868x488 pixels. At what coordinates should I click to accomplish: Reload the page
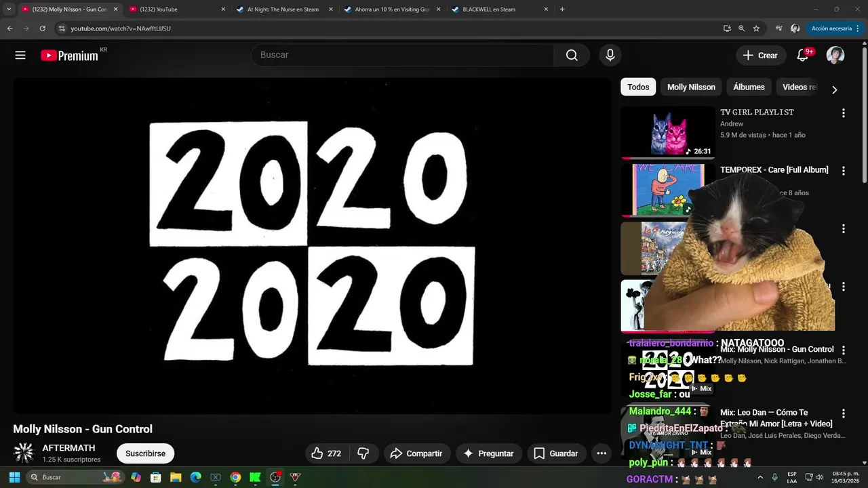42,28
